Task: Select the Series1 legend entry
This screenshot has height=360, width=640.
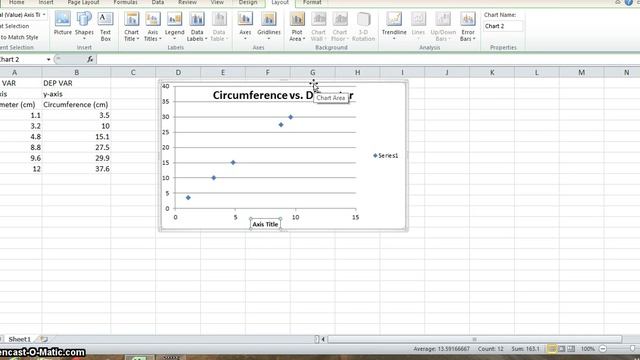Action: tap(386, 156)
